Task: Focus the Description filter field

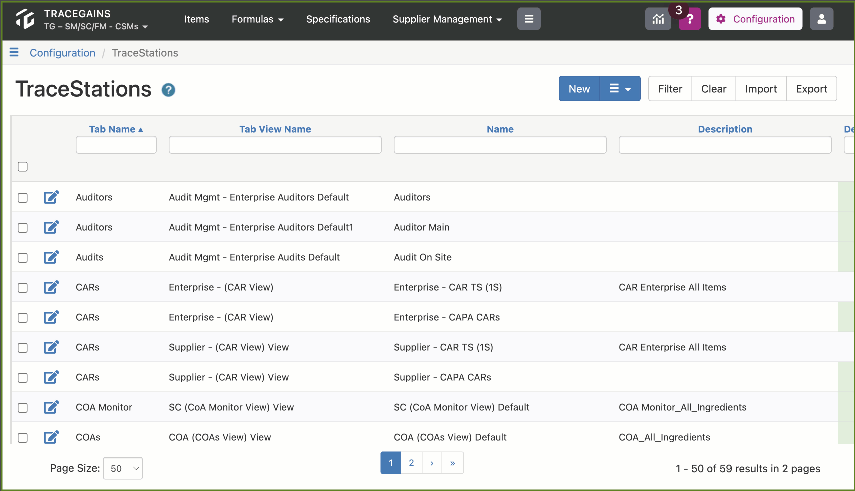Action: [725, 145]
